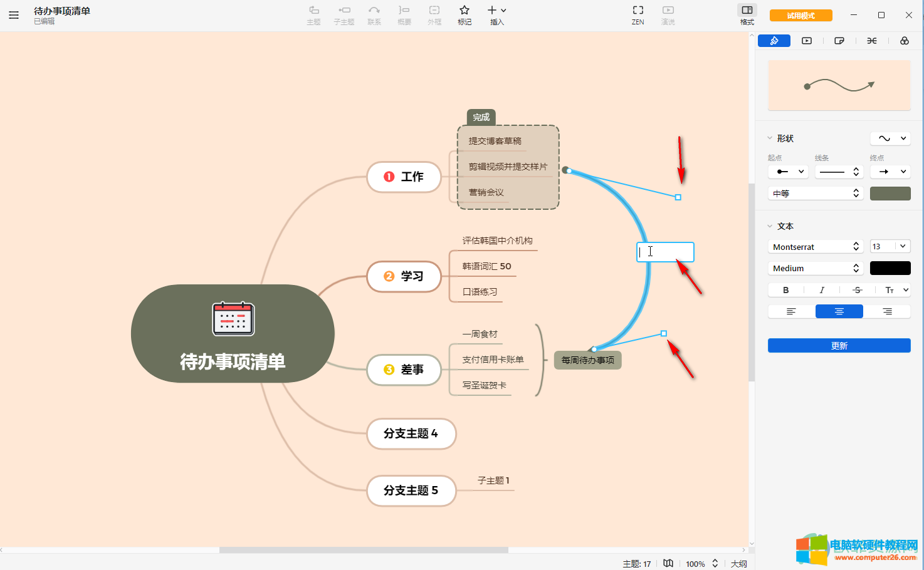924x570 pixels.
Task: Select the 韩语词汇 50 subtopic
Action: pyautogui.click(x=487, y=266)
